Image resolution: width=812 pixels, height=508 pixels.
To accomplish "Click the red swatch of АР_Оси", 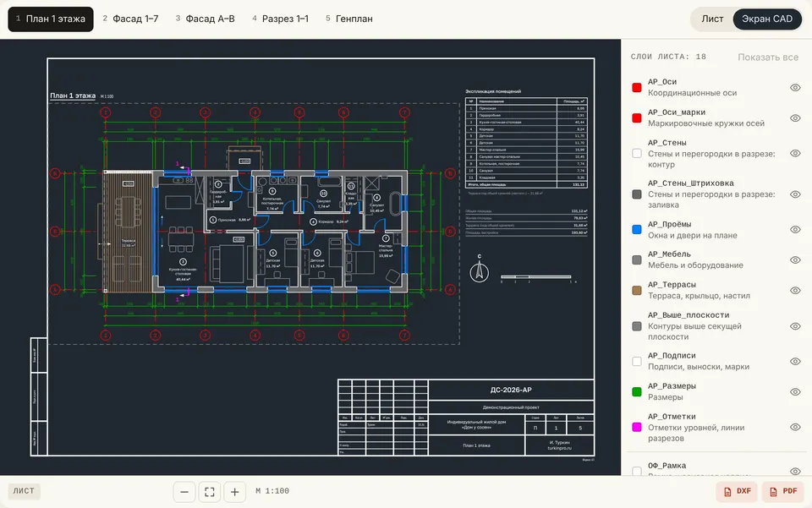I will click(x=637, y=87).
